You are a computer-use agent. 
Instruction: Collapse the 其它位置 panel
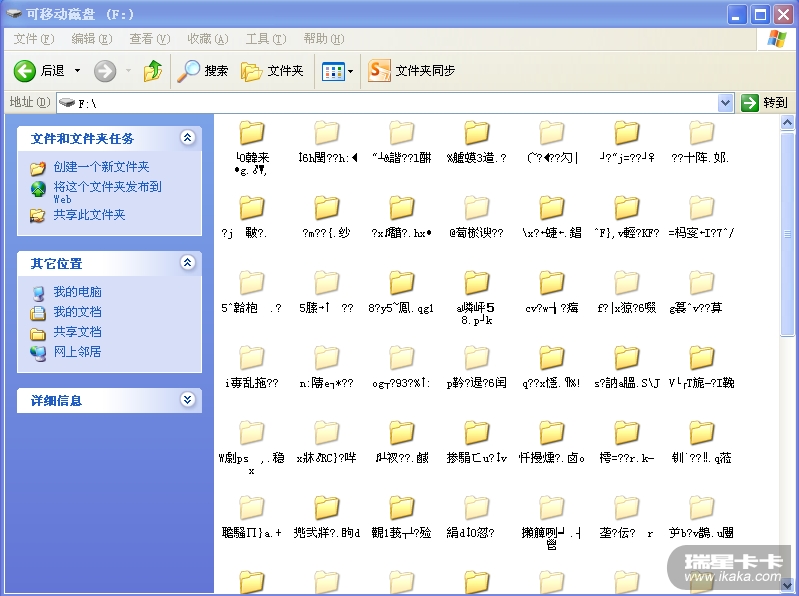pyautogui.click(x=187, y=263)
